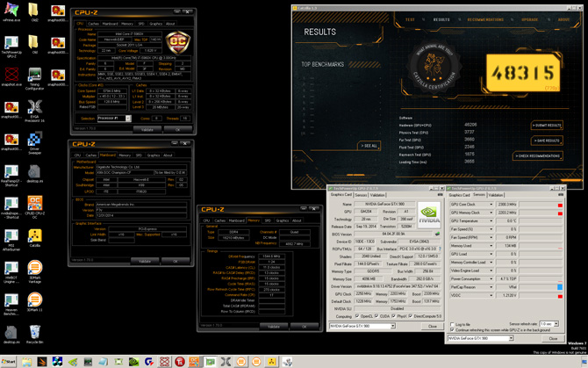Toggle continue refreshing in background checkbox
The image size is (588, 368).
point(453,330)
